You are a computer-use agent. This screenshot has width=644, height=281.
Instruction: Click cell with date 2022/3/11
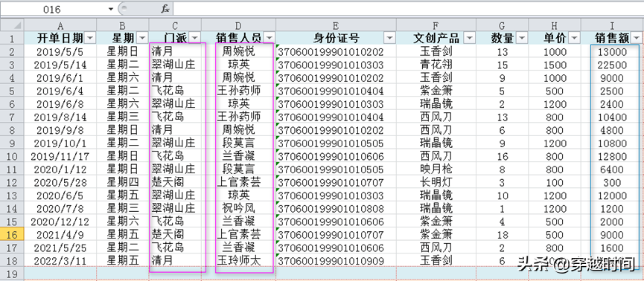pyautogui.click(x=60, y=261)
